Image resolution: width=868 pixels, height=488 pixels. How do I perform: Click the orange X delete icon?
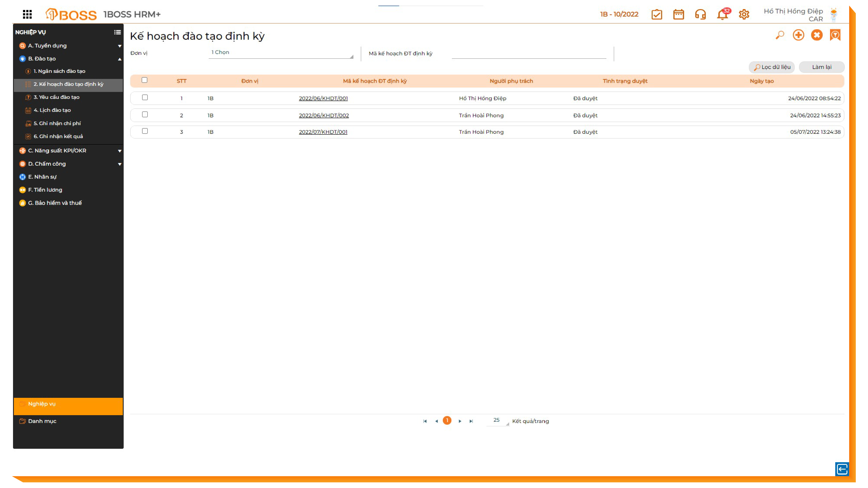point(816,35)
